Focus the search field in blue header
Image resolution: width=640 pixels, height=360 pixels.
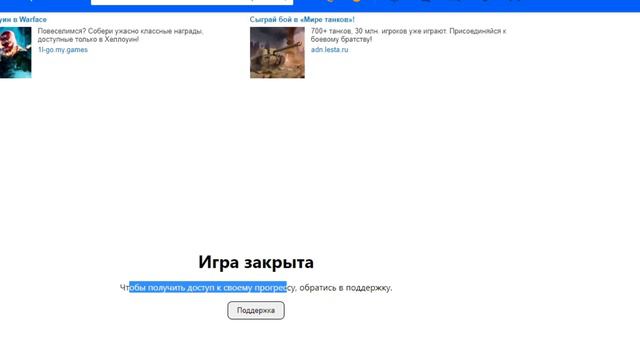(192, 2)
